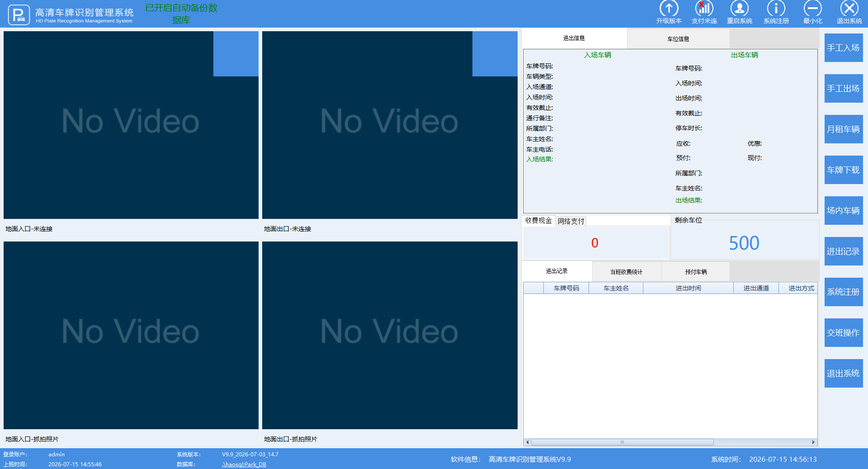
Task: Click the sidebar 系统注册 button
Action: (x=844, y=292)
